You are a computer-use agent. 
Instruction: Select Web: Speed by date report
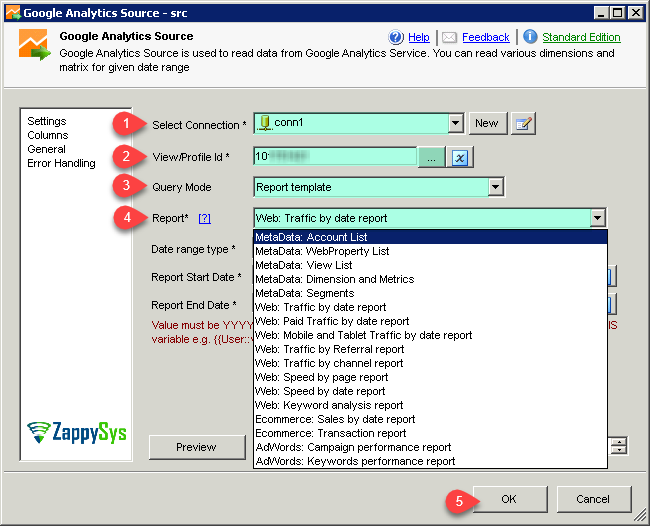coord(430,391)
